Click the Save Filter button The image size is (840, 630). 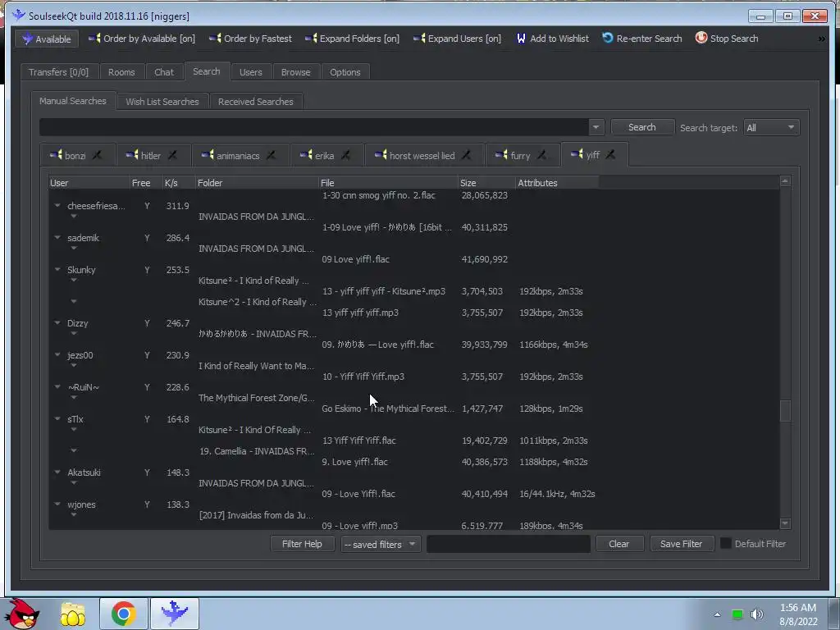coord(682,544)
